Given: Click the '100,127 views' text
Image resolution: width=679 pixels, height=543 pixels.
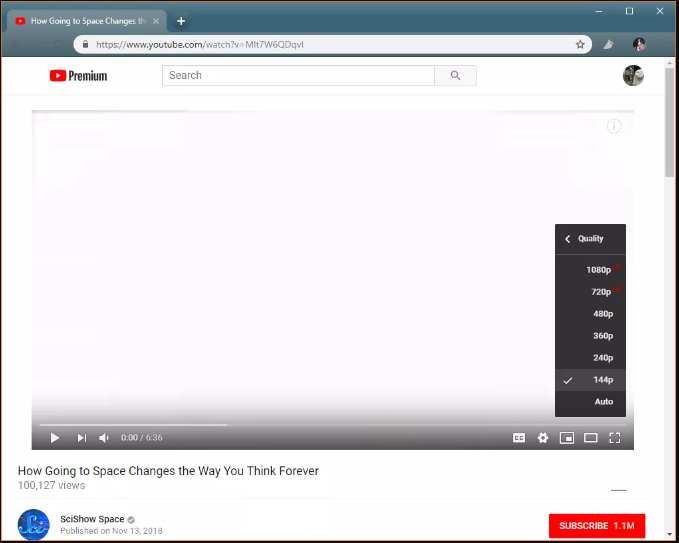Looking at the screenshot, I should 52,485.
